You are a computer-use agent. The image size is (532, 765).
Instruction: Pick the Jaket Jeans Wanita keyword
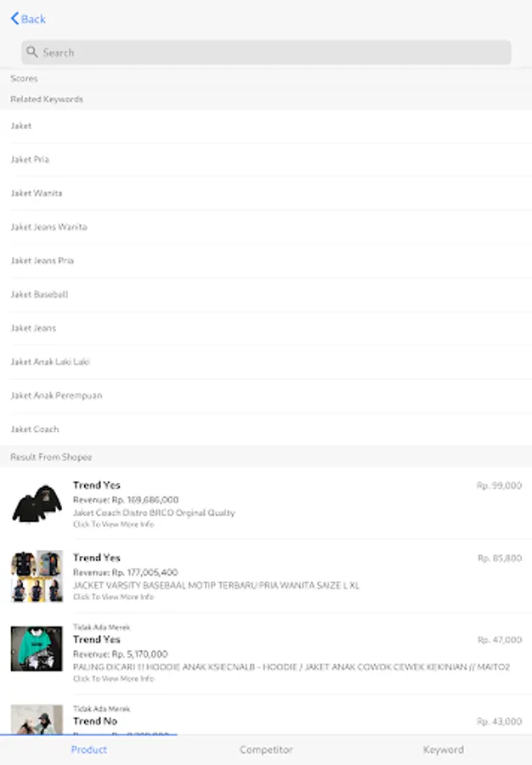coord(48,227)
